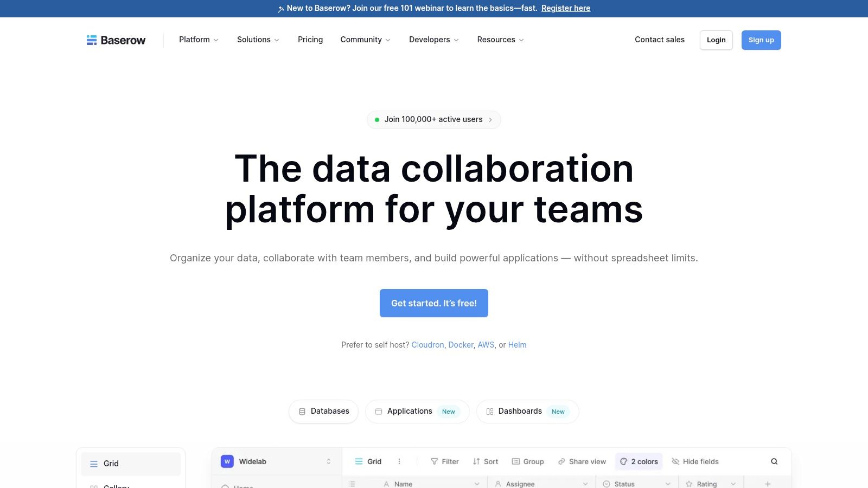
Task: Open the 2 colors palette option
Action: pyautogui.click(x=639, y=461)
